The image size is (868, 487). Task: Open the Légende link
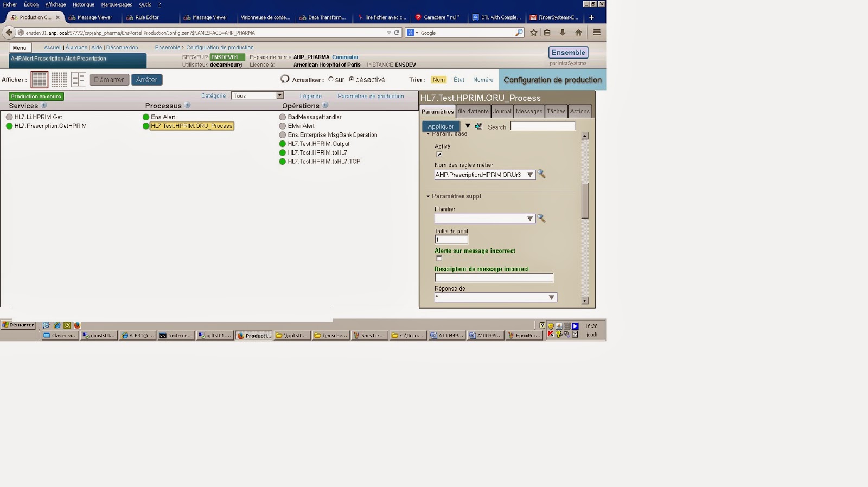311,96
